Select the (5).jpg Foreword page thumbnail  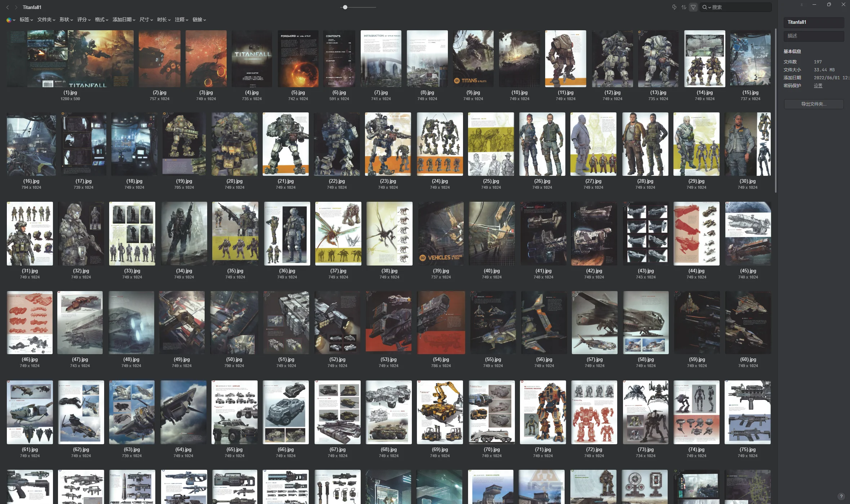(298, 59)
